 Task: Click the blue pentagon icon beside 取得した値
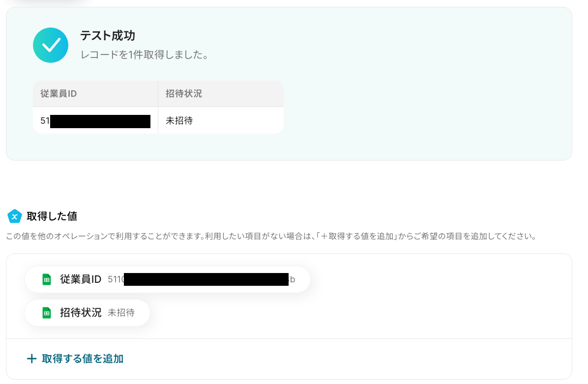click(x=15, y=216)
